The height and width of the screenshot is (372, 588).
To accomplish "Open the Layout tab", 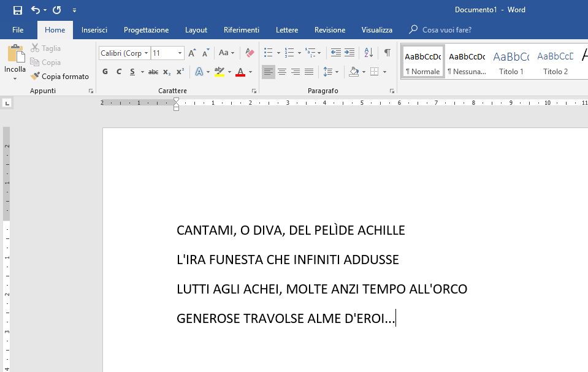I will (196, 30).
